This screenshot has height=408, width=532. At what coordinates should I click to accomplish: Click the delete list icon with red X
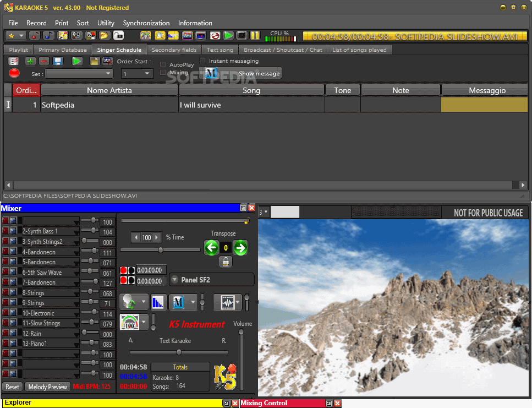[108, 61]
